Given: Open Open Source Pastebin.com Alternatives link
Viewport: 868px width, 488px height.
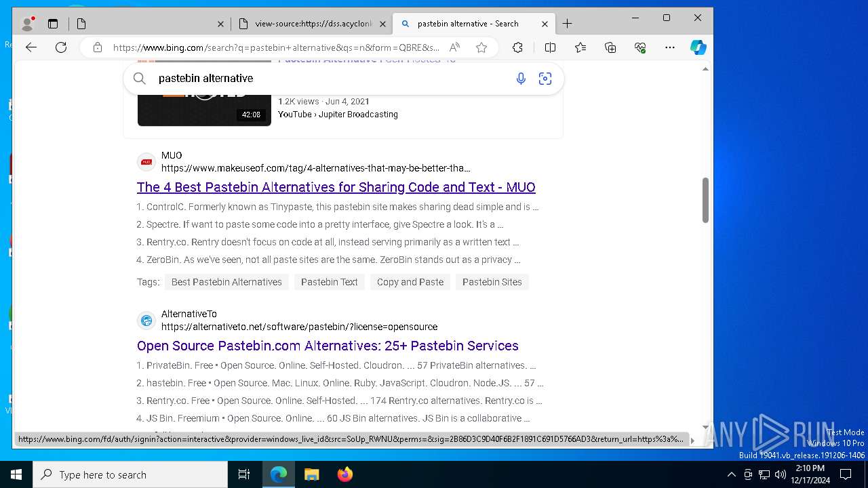Looking at the screenshot, I should (328, 346).
